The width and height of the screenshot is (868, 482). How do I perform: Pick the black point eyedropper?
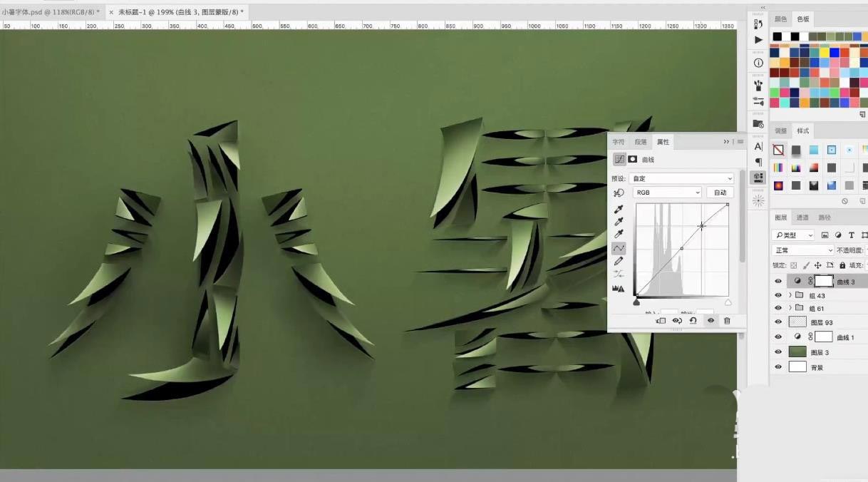click(619, 209)
